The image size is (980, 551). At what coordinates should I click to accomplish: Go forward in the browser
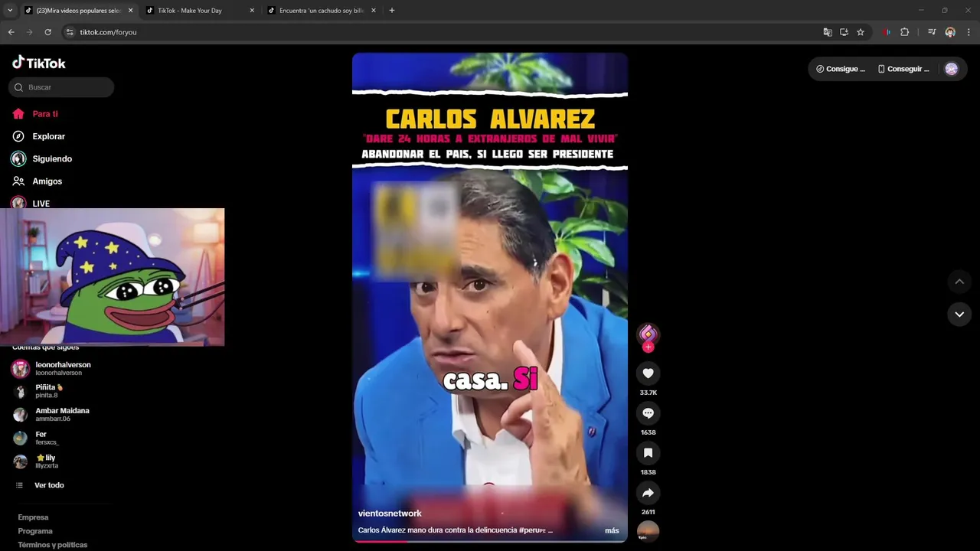[29, 32]
